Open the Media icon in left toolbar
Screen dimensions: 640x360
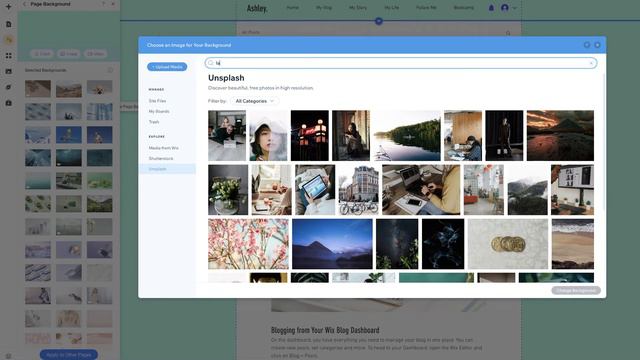[x=9, y=71]
